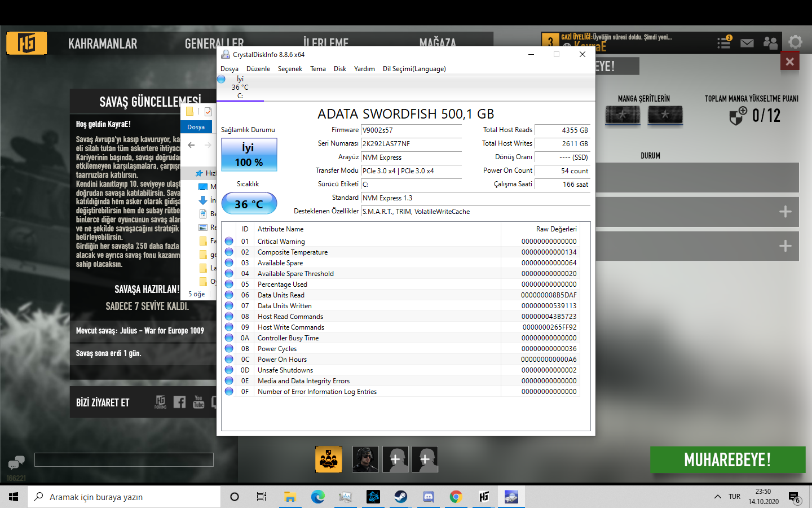Open the game mail envelope icon
This screenshot has height=508, width=812.
tap(747, 43)
